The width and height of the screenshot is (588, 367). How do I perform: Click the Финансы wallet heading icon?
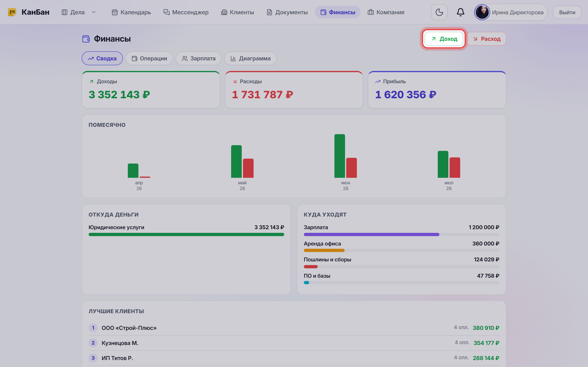(86, 39)
